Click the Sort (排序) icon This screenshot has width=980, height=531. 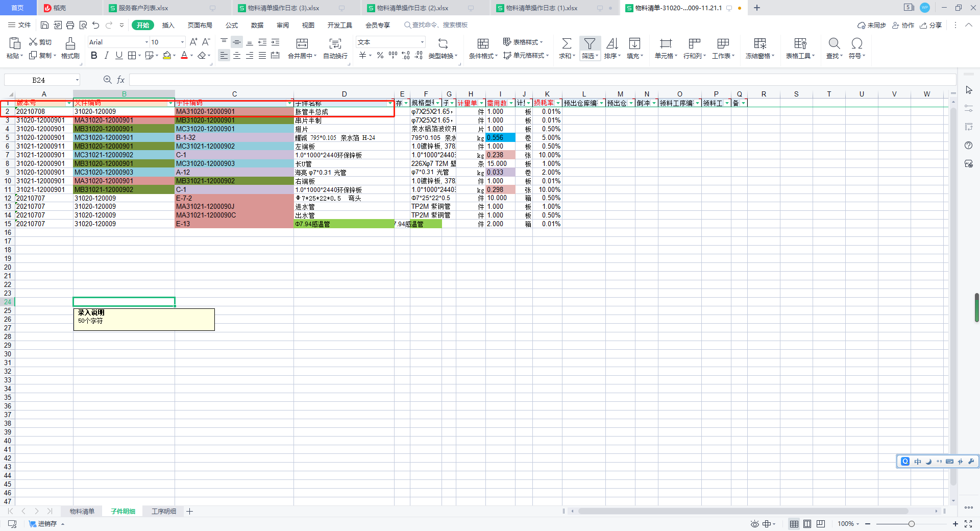pyautogui.click(x=612, y=43)
